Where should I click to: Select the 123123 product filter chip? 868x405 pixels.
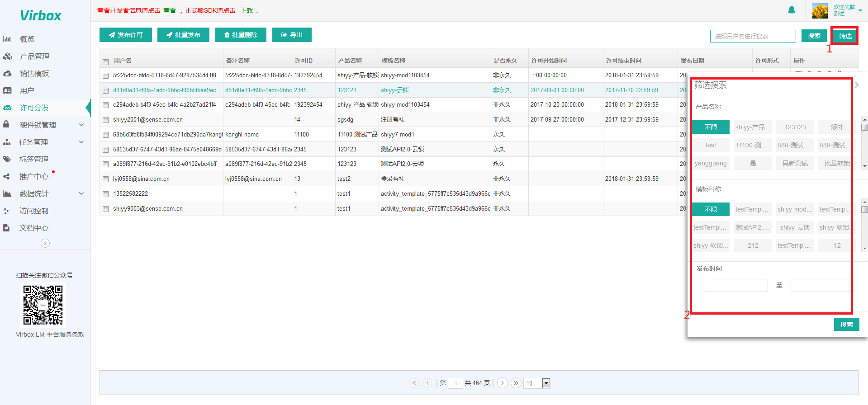pyautogui.click(x=795, y=127)
